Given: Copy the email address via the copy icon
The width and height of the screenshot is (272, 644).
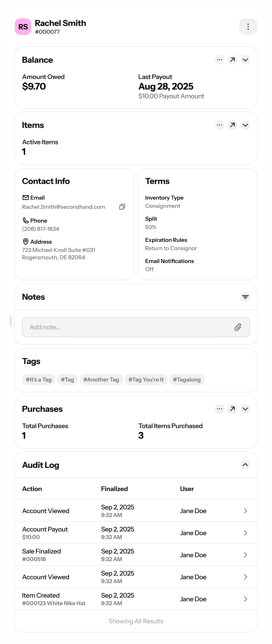Looking at the screenshot, I should [x=122, y=207].
